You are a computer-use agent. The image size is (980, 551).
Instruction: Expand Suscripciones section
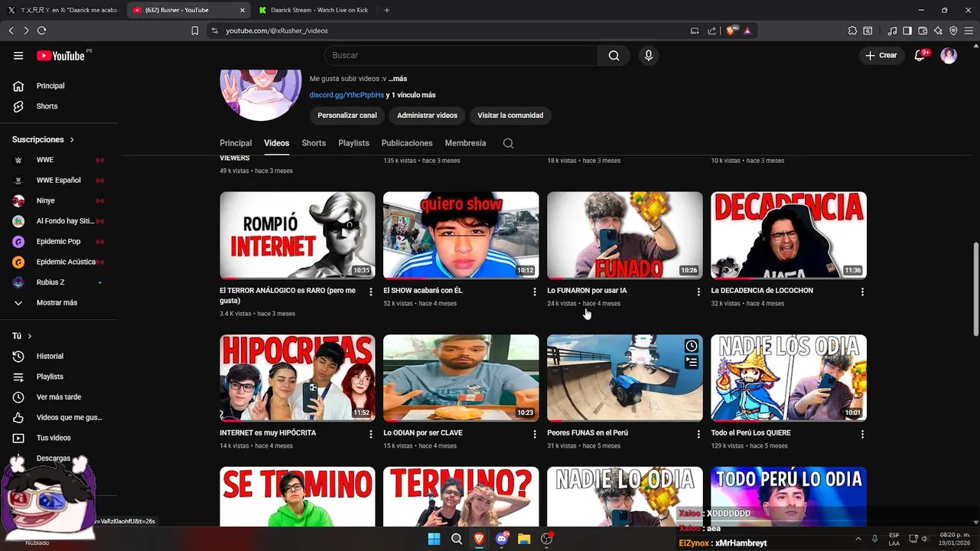point(44,139)
